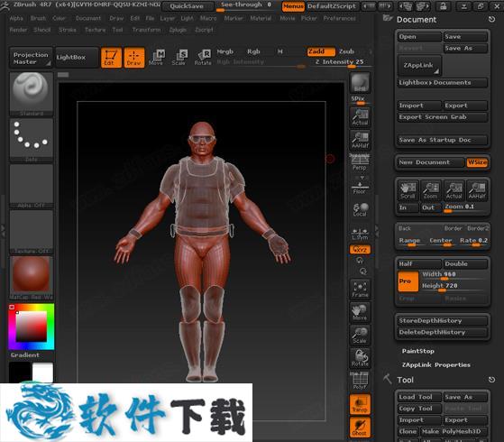Open the MatCap Red Wax material
This screenshot has width=504, height=442.
click(x=32, y=278)
